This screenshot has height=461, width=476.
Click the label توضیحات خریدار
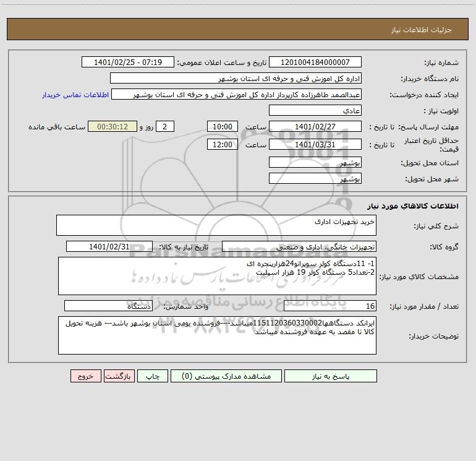[x=434, y=337]
